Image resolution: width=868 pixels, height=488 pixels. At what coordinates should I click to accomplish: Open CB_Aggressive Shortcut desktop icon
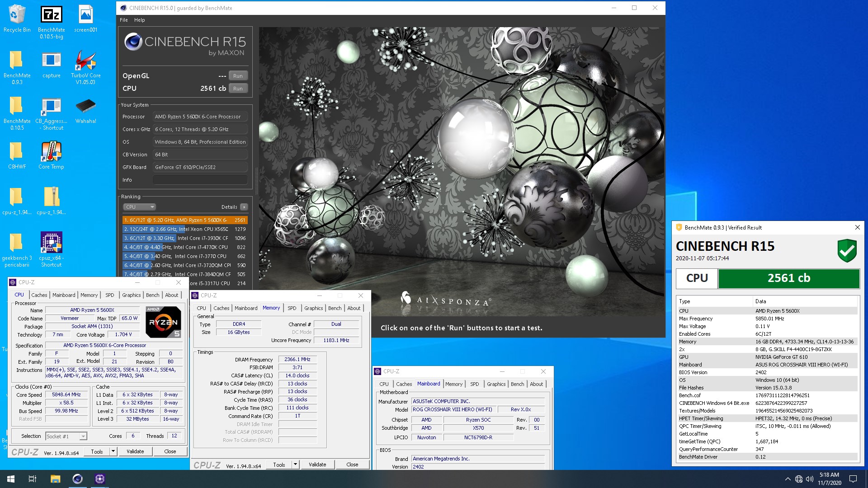(51, 113)
